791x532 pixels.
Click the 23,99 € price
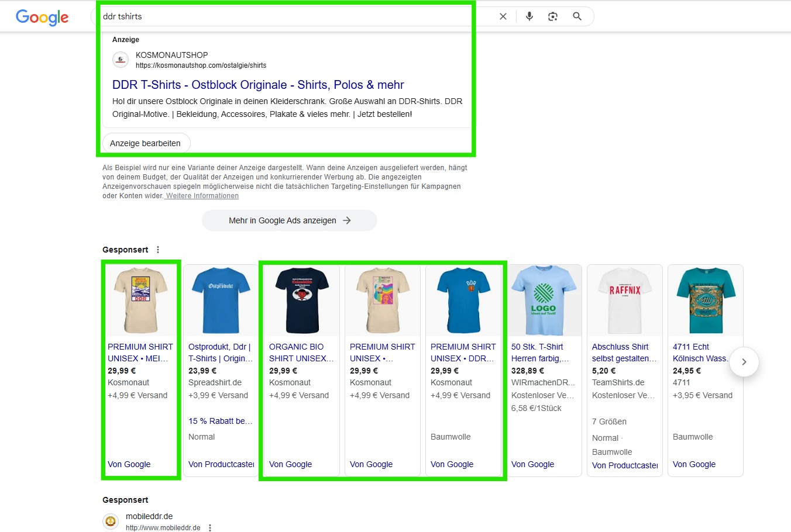(202, 371)
